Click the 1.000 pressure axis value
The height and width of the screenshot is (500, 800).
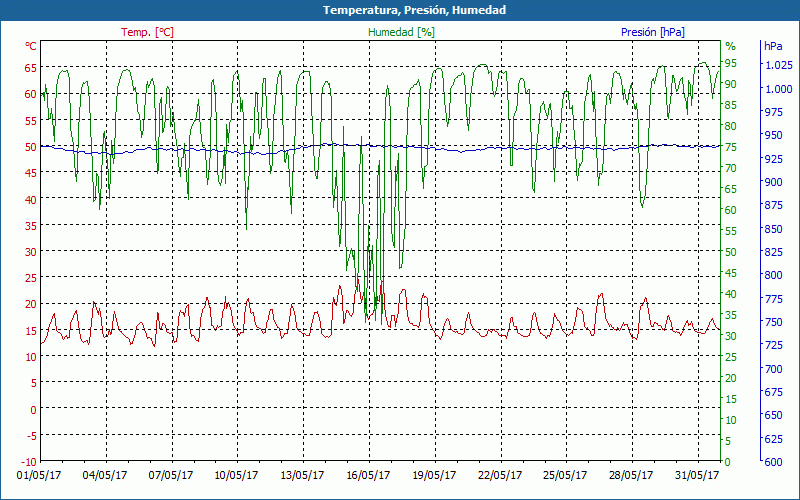(x=779, y=89)
